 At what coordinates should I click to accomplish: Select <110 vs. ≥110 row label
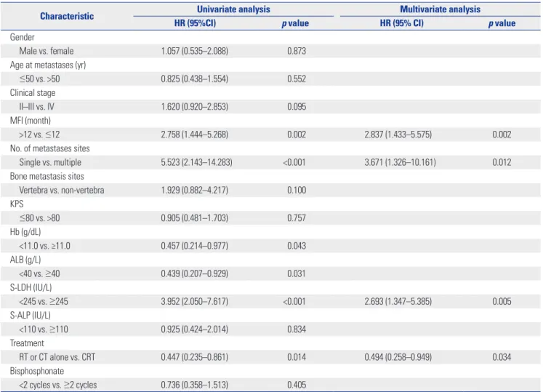click(44, 329)
